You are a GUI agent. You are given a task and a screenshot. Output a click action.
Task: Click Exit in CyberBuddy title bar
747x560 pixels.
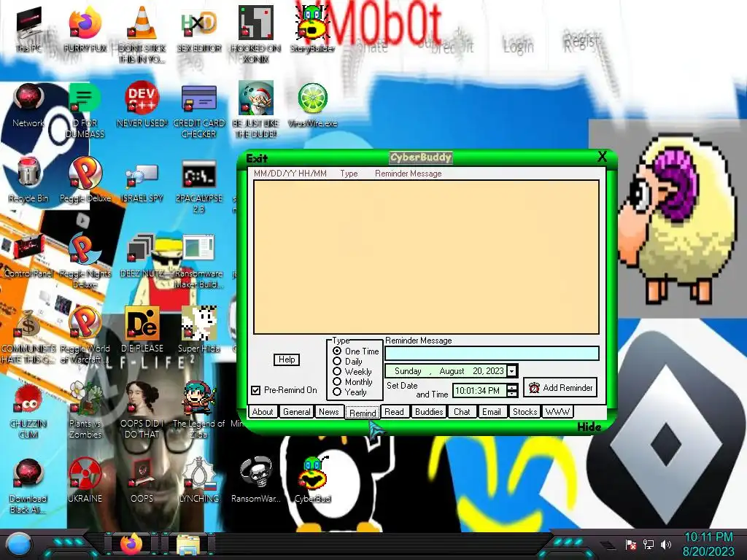point(257,158)
